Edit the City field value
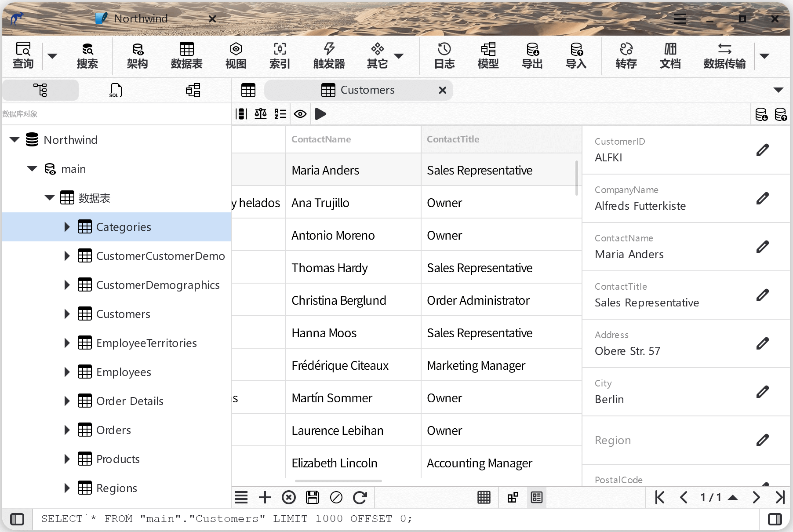This screenshot has width=793, height=532. pyautogui.click(x=763, y=392)
